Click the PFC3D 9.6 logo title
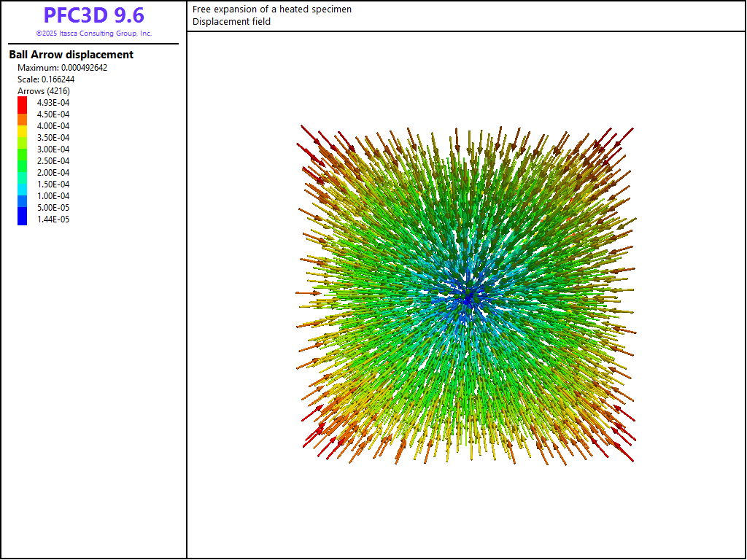 [93, 15]
